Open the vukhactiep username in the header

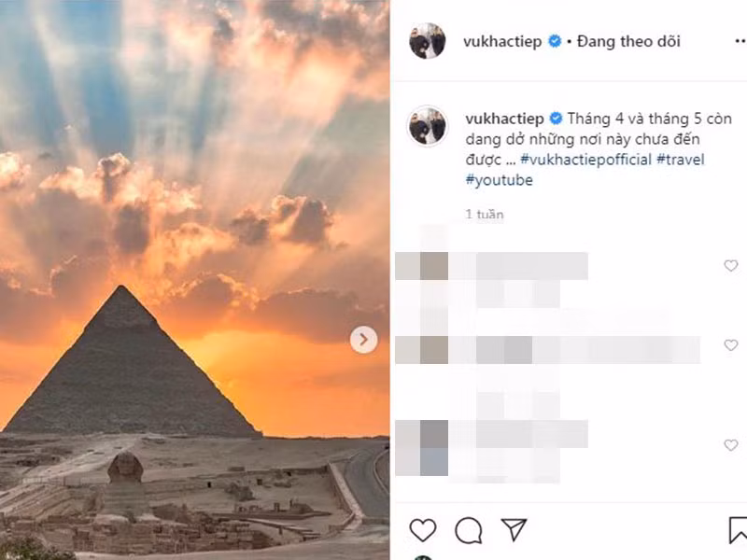pos(502,42)
